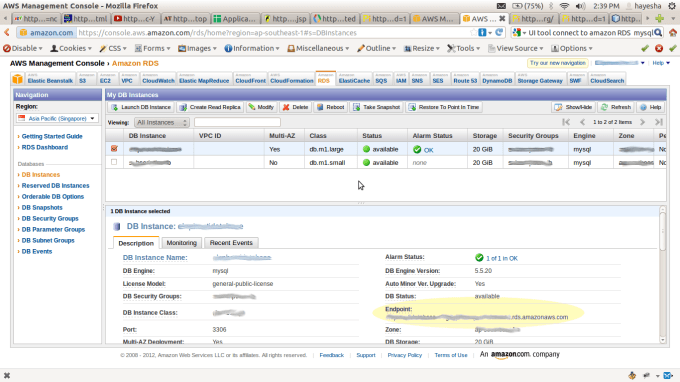Open the Information toolbar menu

click(x=252, y=49)
